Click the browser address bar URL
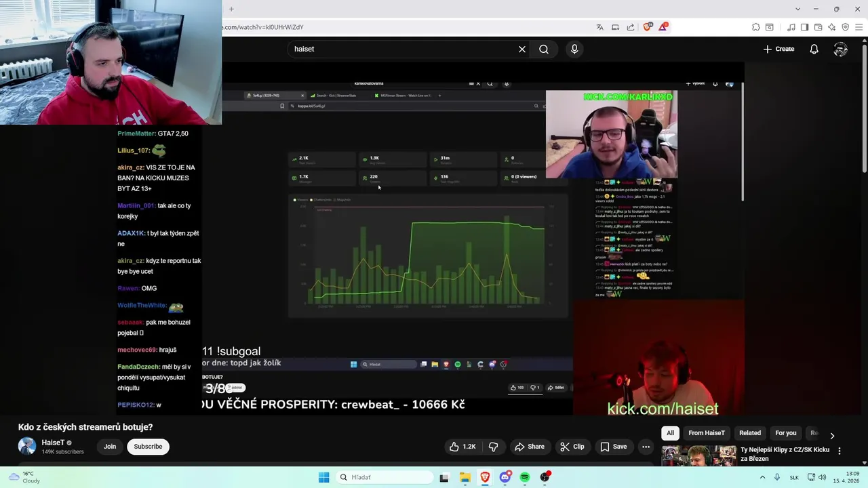This screenshot has width=868, height=488. [x=262, y=27]
